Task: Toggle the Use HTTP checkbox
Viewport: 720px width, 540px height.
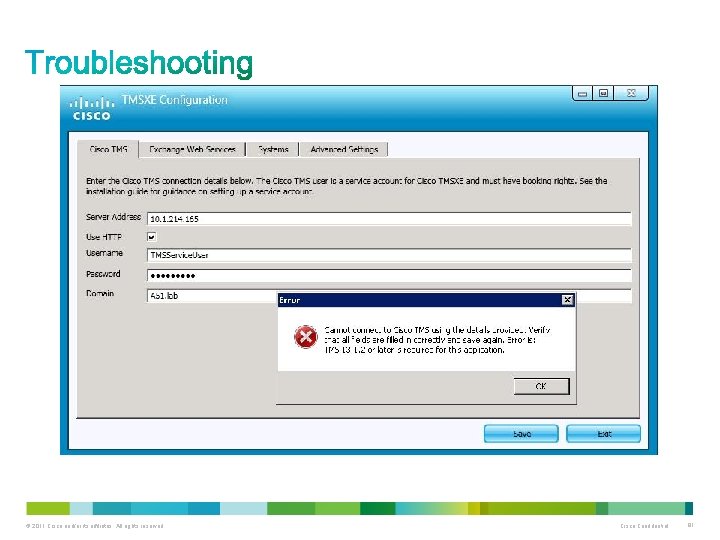Action: pos(152,237)
